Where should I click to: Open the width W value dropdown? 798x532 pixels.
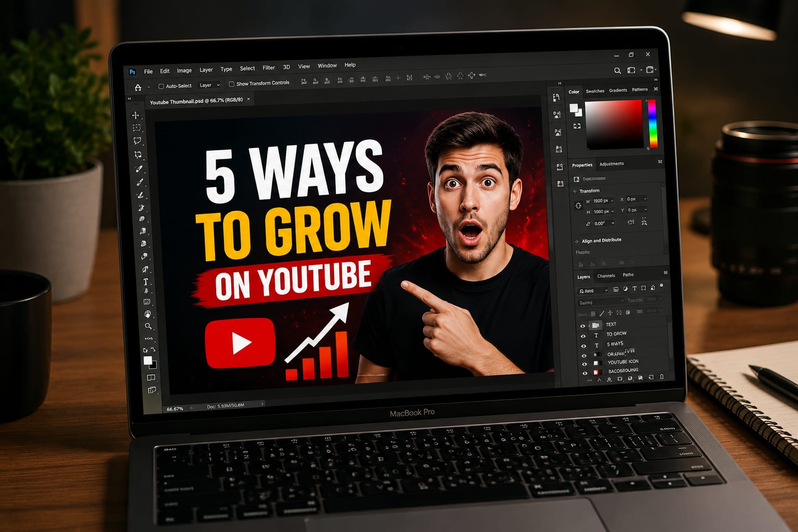pos(612,201)
